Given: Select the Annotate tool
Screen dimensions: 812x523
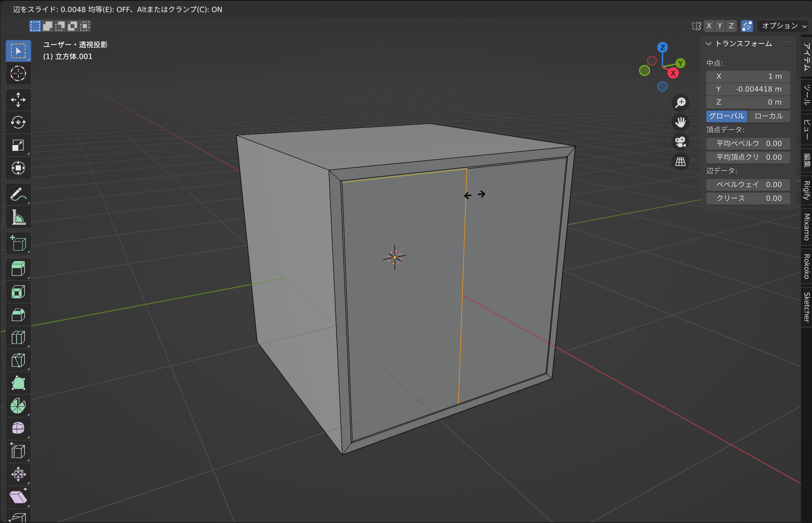Looking at the screenshot, I should click(18, 194).
